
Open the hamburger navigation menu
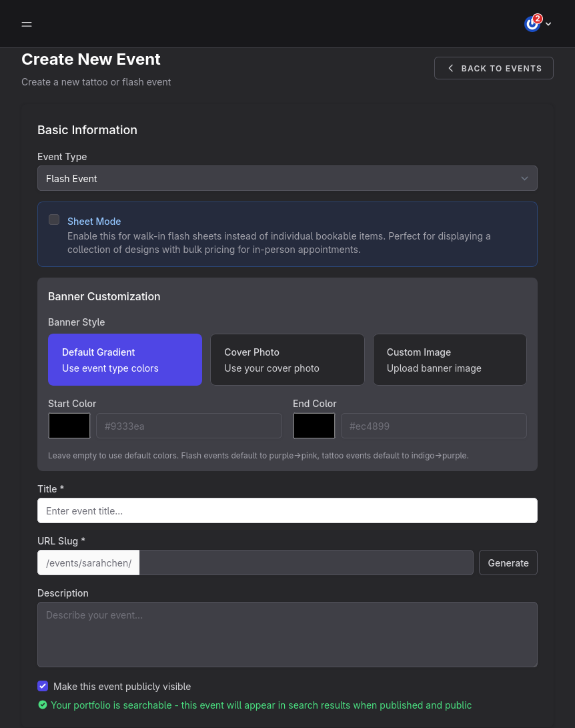pos(27,24)
